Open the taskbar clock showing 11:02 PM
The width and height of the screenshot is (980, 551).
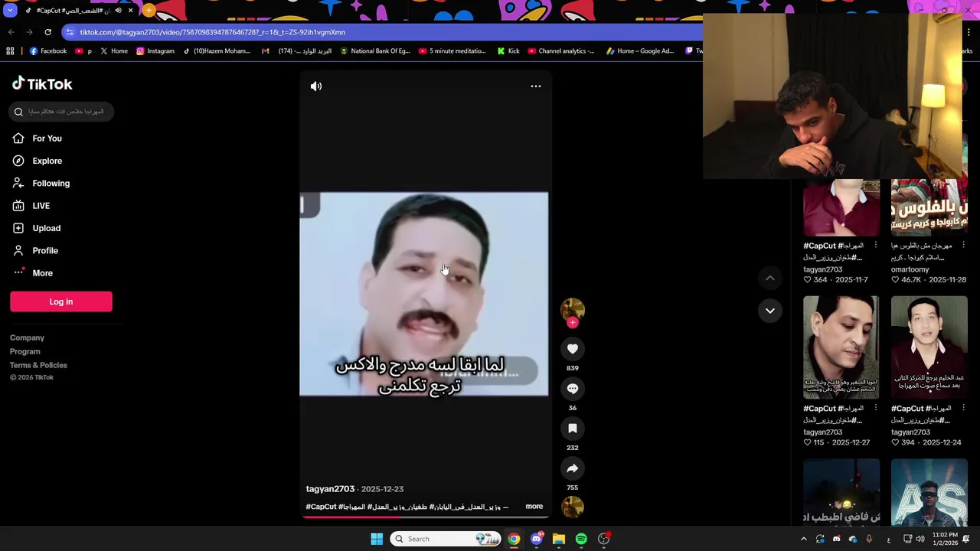[x=946, y=539]
